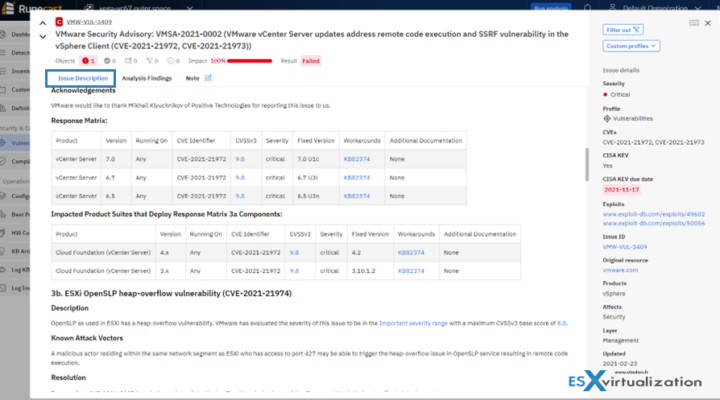This screenshot has height=400, width=720.
Task: Go to next issue with down chevron
Action: pyautogui.click(x=43, y=36)
